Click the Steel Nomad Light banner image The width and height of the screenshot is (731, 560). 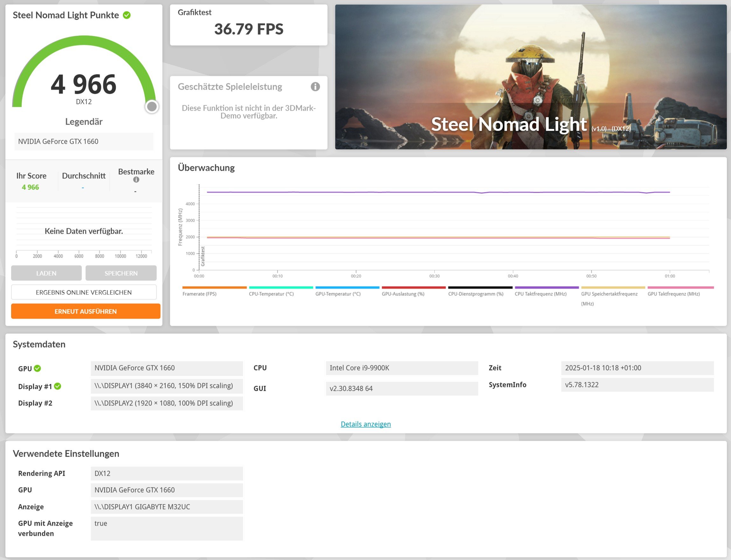[531, 77]
